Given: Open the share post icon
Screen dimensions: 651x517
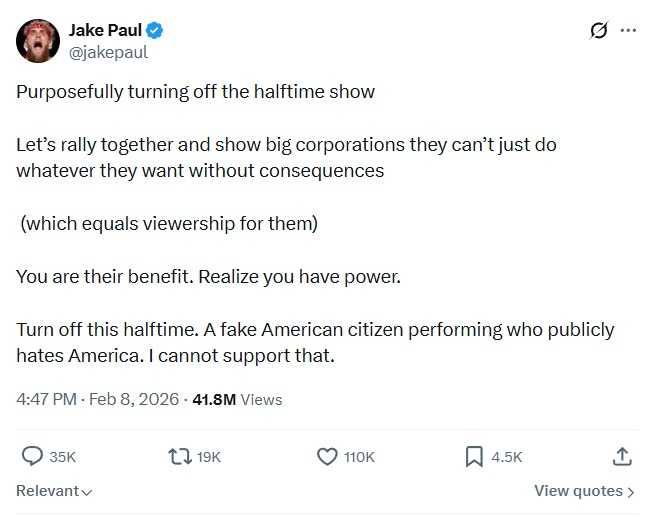Looking at the screenshot, I should (621, 456).
